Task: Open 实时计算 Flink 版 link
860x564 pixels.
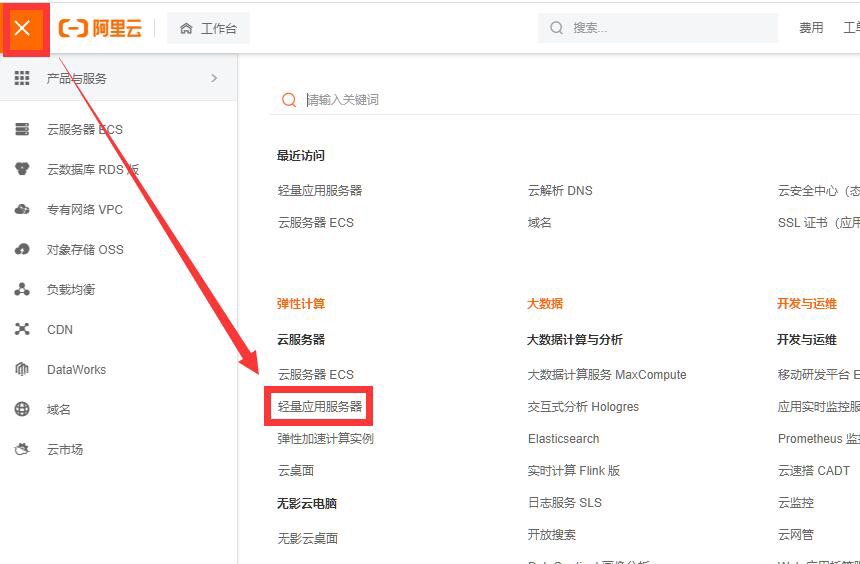Action: (574, 470)
